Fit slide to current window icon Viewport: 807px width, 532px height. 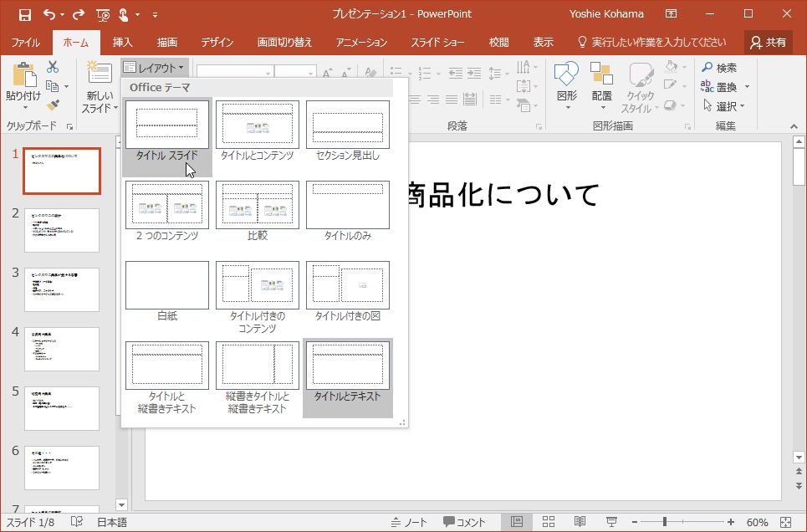(x=785, y=522)
